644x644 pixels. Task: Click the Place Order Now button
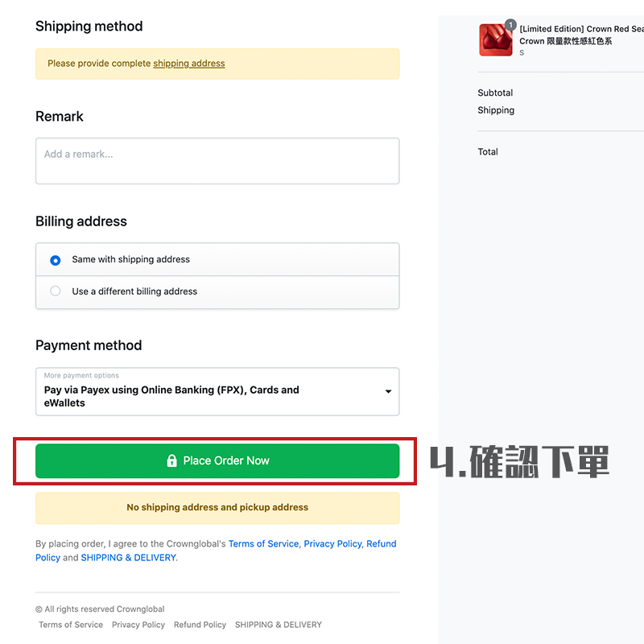pos(217,461)
